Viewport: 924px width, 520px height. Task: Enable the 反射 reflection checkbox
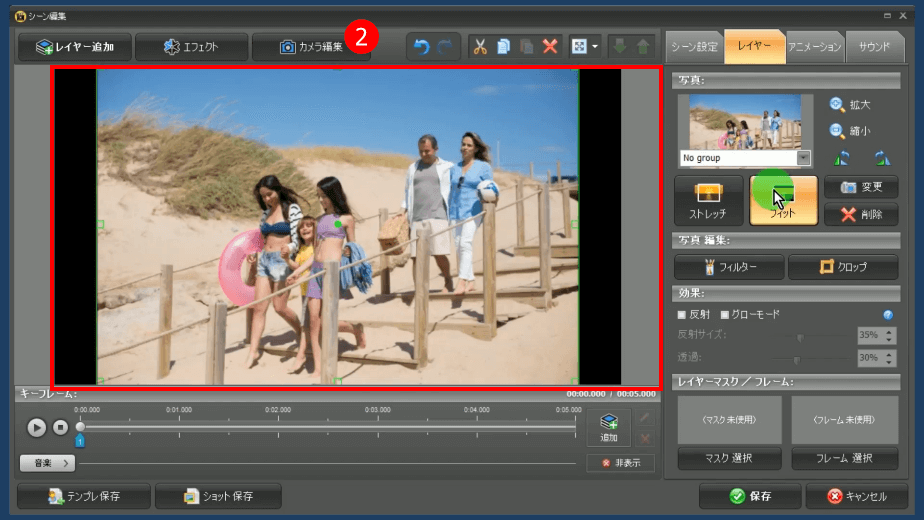(682, 315)
